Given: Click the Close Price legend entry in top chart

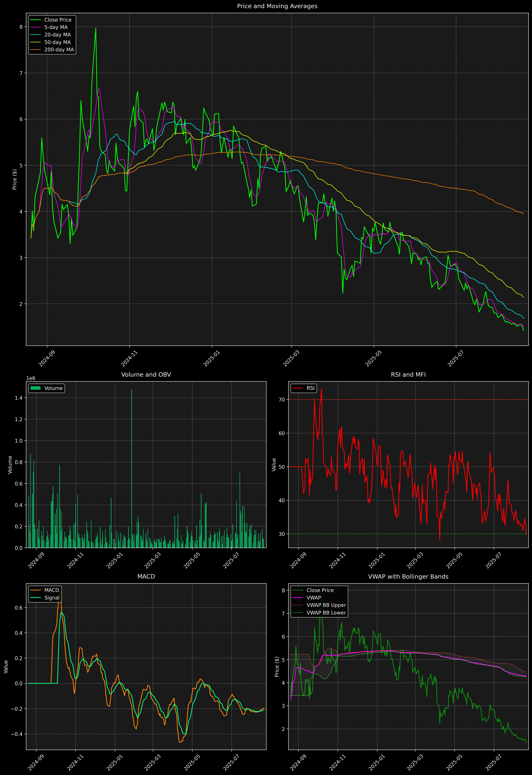Looking at the screenshot, I should click(x=58, y=20).
